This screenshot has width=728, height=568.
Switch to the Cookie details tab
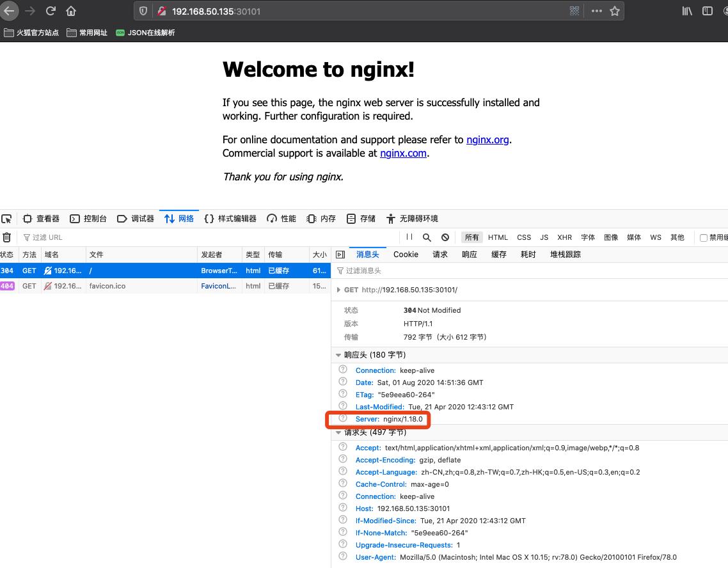point(406,255)
